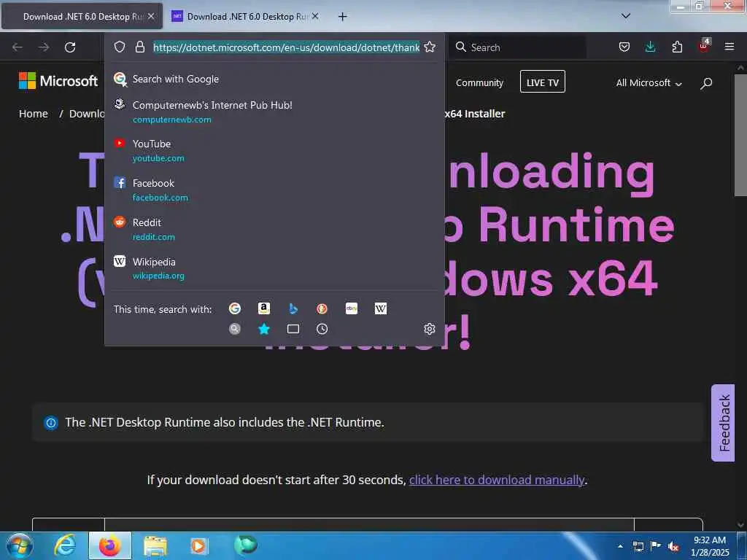Open tracking protection shield info
747x560 pixels.
click(x=120, y=47)
